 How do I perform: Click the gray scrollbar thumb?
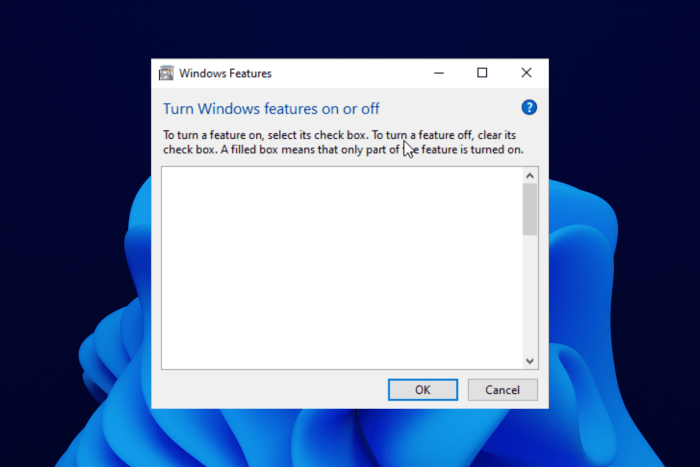pyautogui.click(x=530, y=209)
